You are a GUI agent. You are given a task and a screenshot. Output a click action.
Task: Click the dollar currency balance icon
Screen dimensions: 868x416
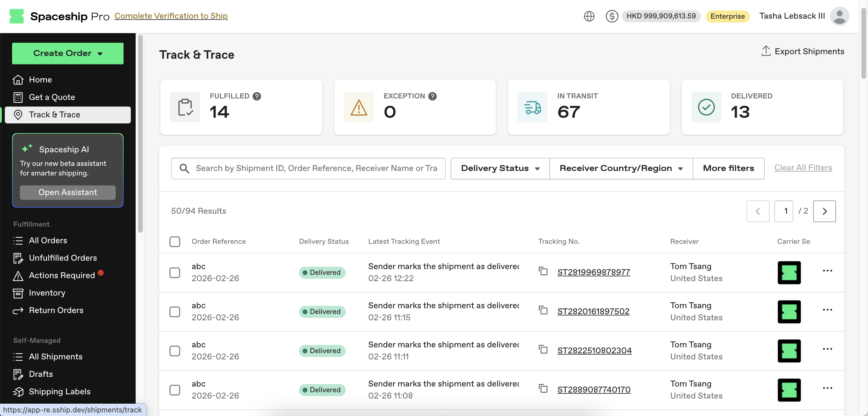click(x=612, y=16)
